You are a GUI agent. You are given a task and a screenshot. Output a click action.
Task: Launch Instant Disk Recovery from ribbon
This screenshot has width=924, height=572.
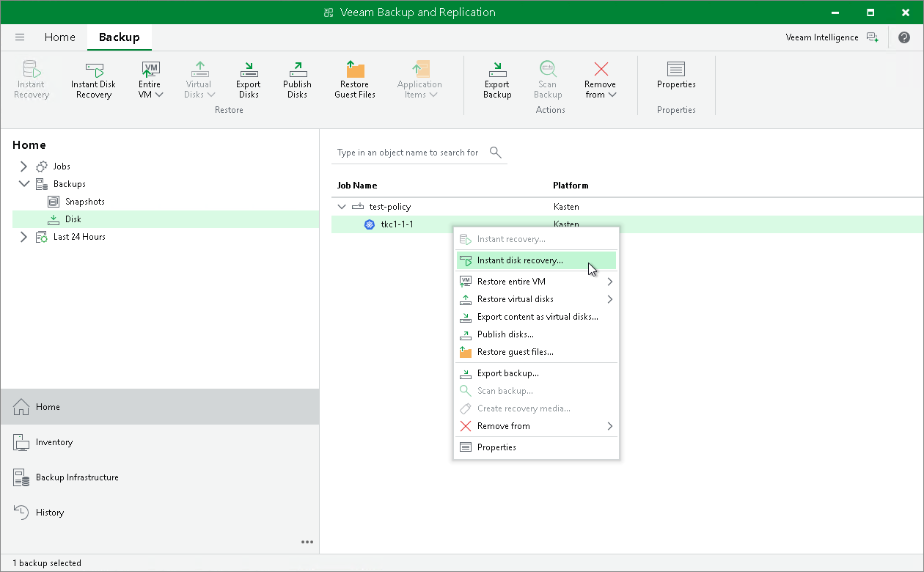click(x=94, y=79)
